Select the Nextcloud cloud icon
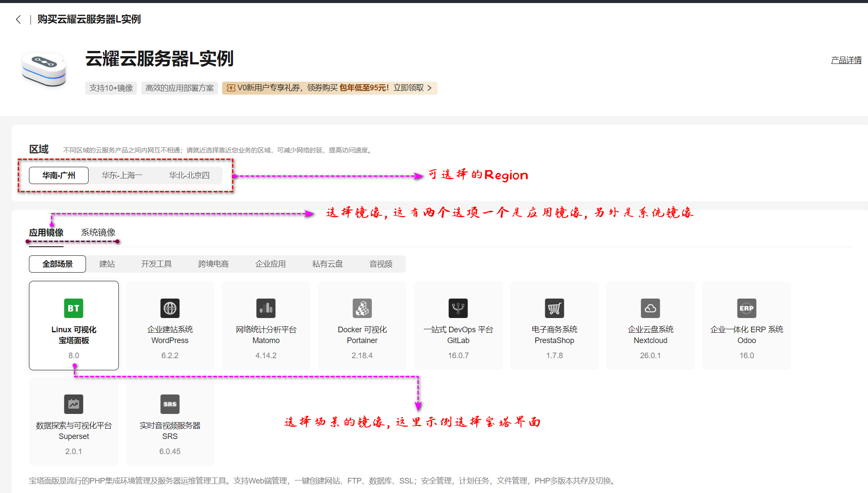 point(650,308)
